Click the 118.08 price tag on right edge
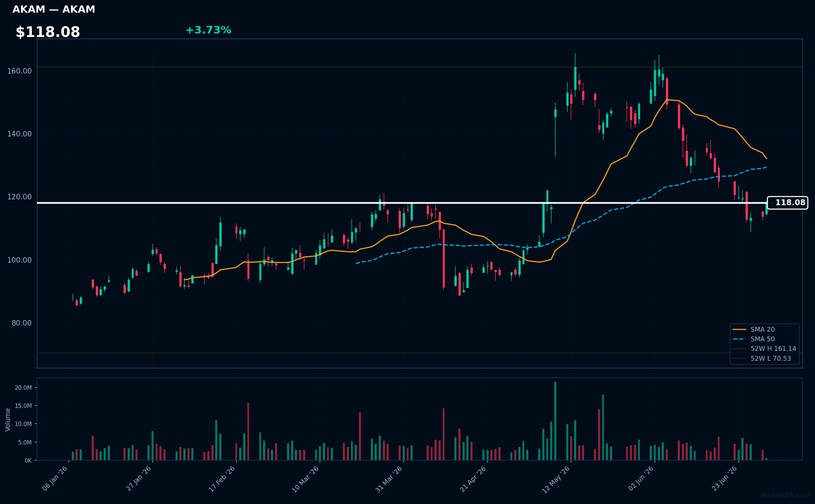The width and height of the screenshot is (815, 504). click(x=787, y=203)
